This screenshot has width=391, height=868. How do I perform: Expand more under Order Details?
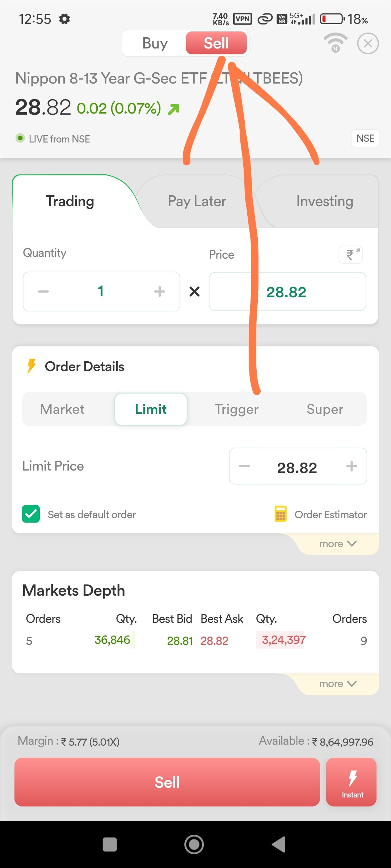[x=337, y=544]
